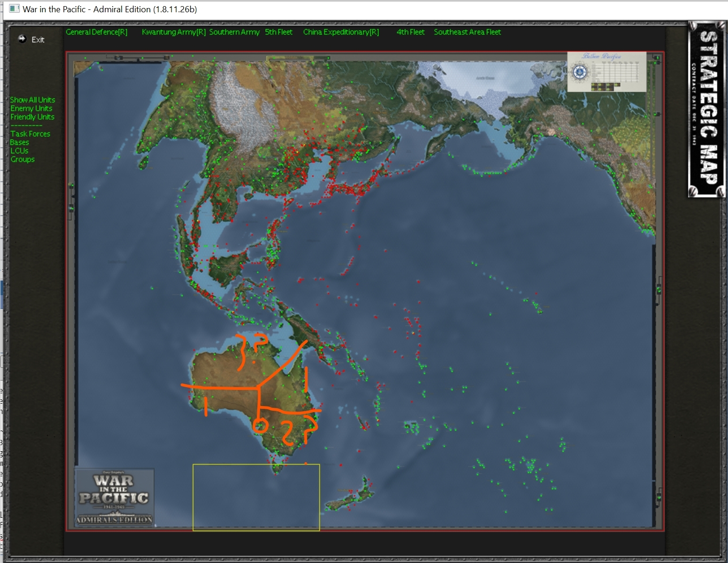Image resolution: width=728 pixels, height=563 pixels.
Task: Toggle Bases display
Action: pos(19,142)
